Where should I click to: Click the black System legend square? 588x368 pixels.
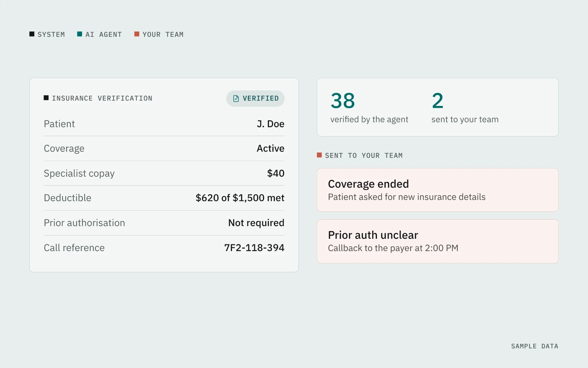click(x=32, y=34)
